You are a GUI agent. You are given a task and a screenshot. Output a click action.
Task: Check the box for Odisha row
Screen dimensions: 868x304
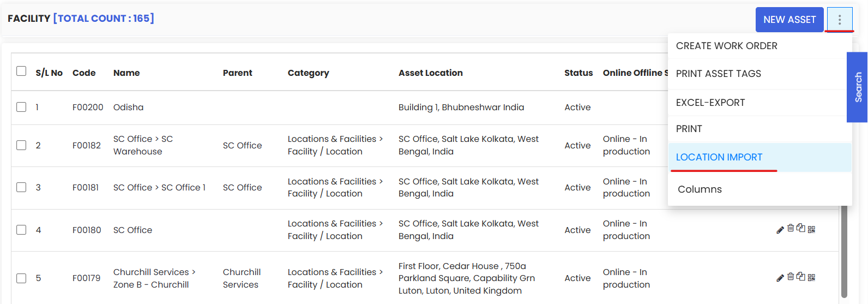tap(21, 107)
